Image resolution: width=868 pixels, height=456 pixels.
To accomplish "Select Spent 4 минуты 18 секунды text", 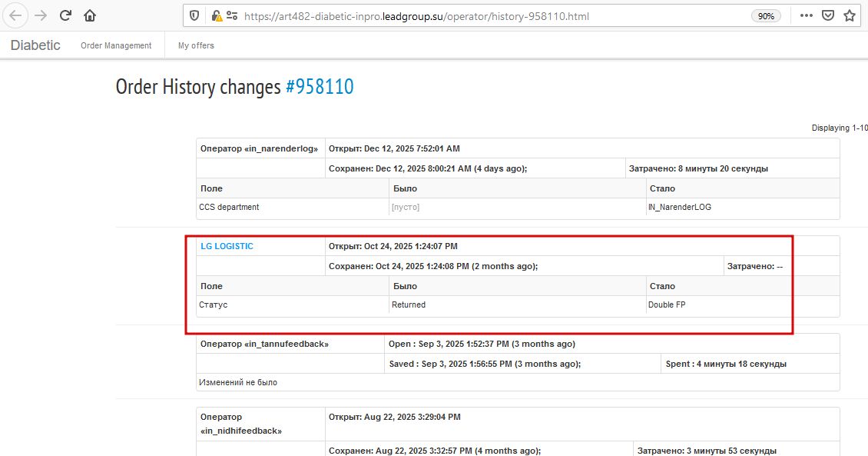I will 726,364.
